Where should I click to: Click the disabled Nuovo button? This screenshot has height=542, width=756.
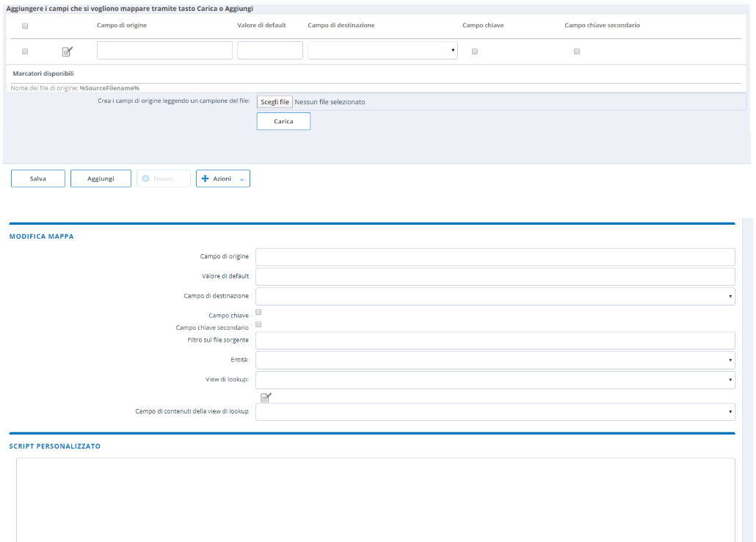[x=164, y=178]
